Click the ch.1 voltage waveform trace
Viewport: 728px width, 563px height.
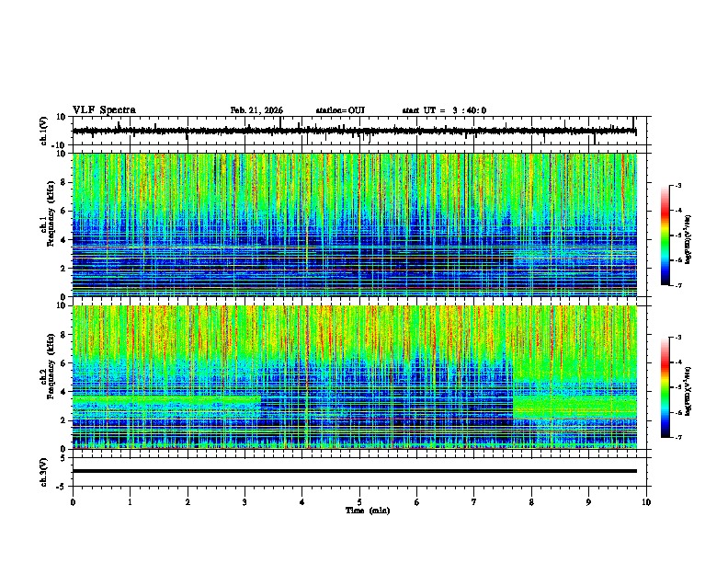pyautogui.click(x=354, y=131)
